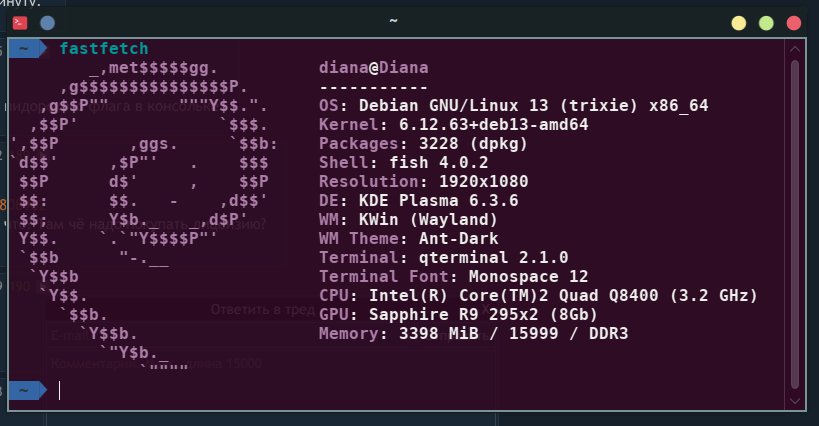The image size is (819, 426).
Task: Click the Shell line showing fish 4.0.2
Action: pyautogui.click(x=403, y=163)
